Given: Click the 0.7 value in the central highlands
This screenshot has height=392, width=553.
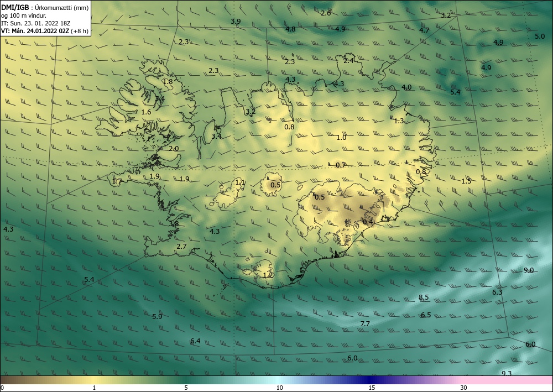Looking at the screenshot, I should [x=341, y=165].
